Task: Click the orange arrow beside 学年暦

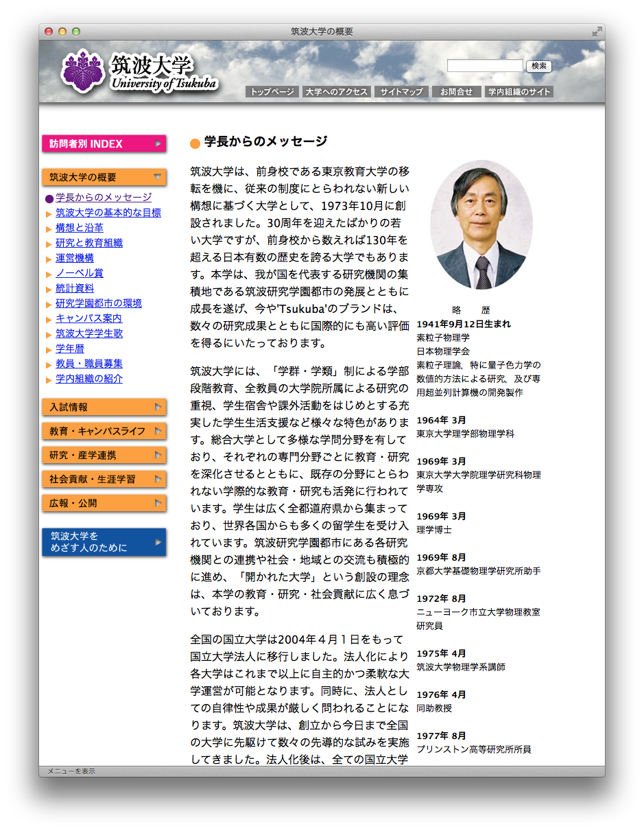Action: pos(49,349)
